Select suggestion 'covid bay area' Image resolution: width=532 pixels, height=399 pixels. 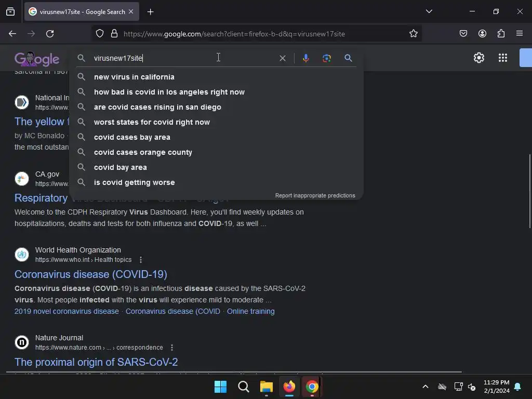click(x=216, y=167)
